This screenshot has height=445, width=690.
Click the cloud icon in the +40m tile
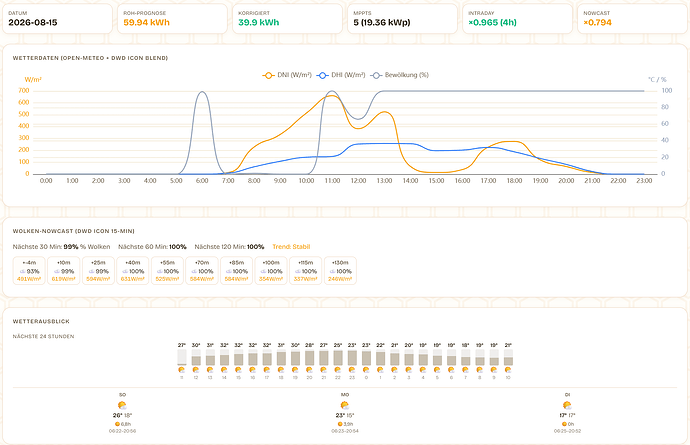click(x=125, y=272)
